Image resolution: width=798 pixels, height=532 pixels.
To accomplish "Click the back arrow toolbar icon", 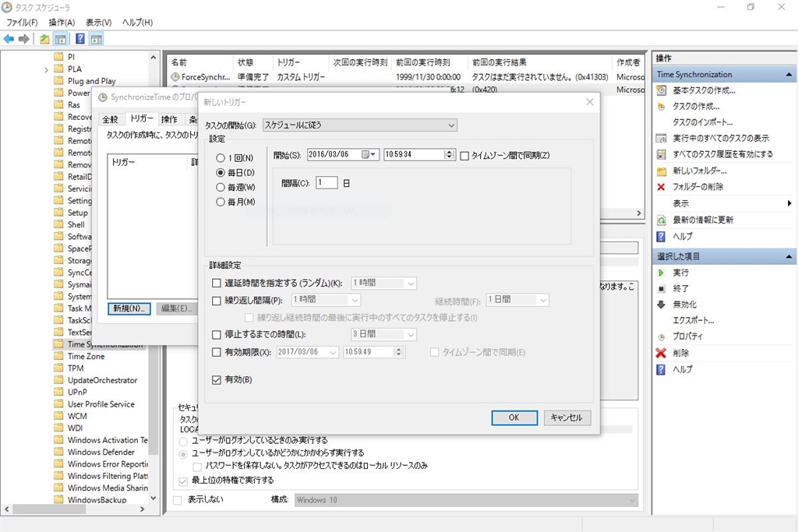I will click(9, 39).
